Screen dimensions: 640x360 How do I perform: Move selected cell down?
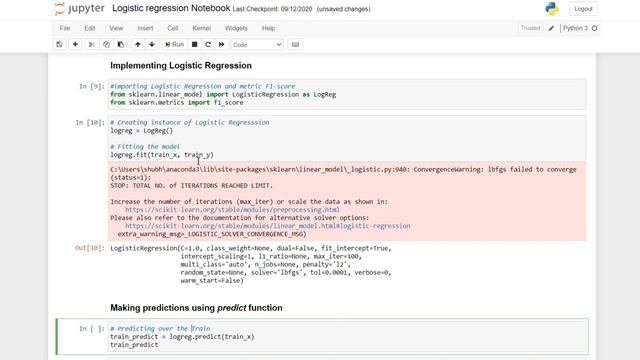(152, 44)
